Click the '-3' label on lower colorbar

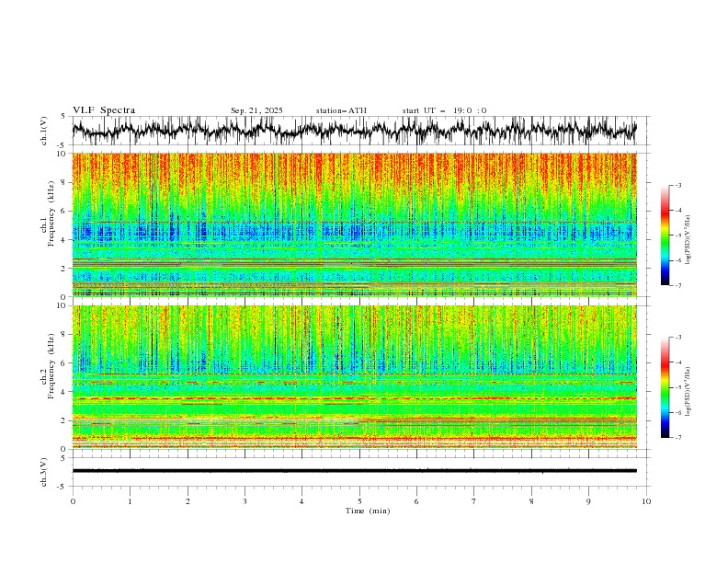point(677,338)
